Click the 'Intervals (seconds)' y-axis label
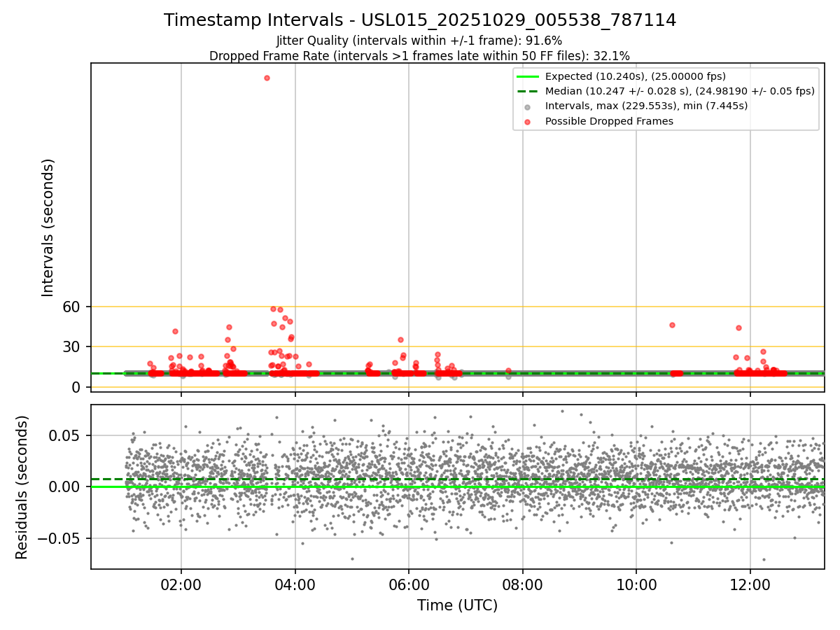The image size is (840, 630). pyautogui.click(x=48, y=227)
